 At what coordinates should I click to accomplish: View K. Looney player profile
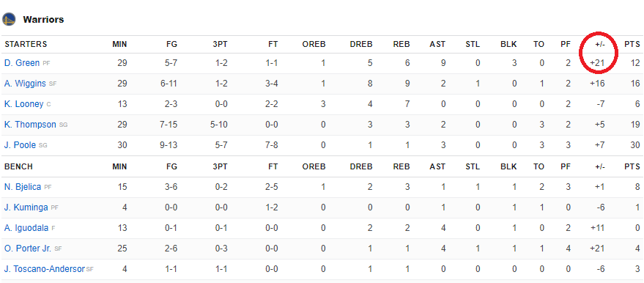[24, 104]
